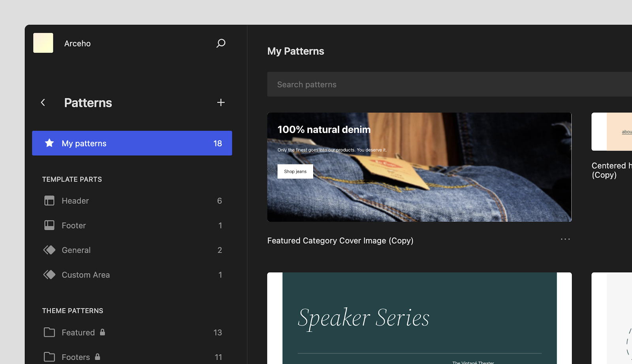Click the Arceho site icon square

(43, 43)
